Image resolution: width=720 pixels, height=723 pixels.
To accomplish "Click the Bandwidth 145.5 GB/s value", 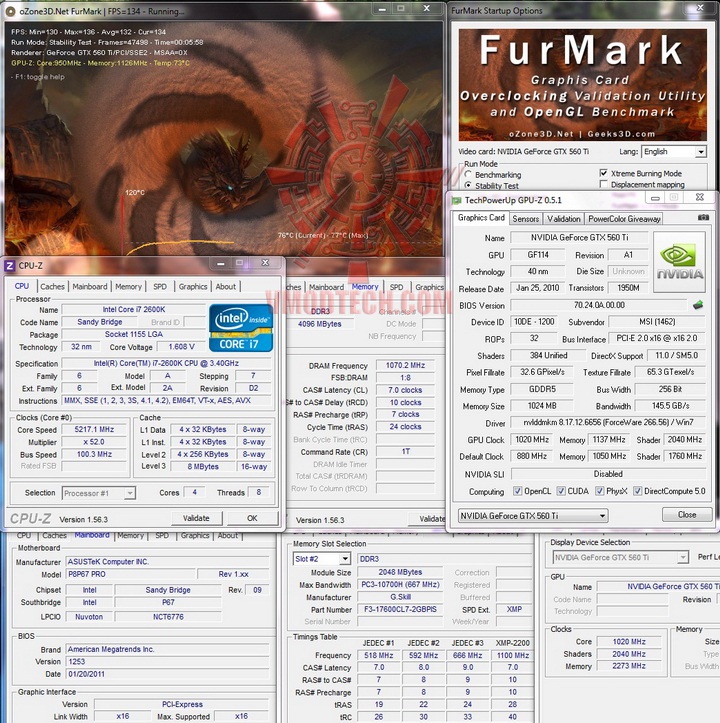I will pyautogui.click(x=670, y=405).
